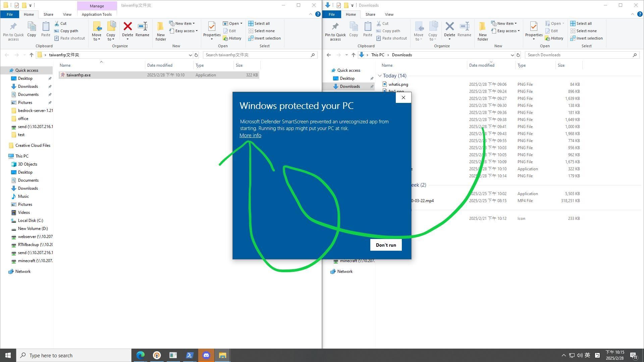644x362 pixels.
Task: Click New folder in Downloads window ribbon
Action: pyautogui.click(x=483, y=31)
